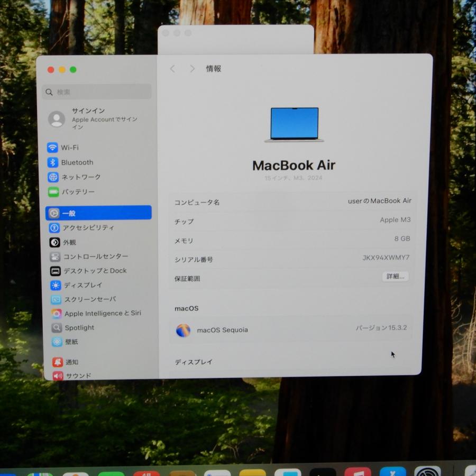476x476 pixels.
Task: Go forward with the right chevron
Action: 192,69
